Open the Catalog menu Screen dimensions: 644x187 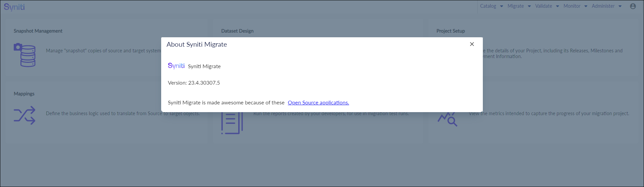tap(488, 6)
